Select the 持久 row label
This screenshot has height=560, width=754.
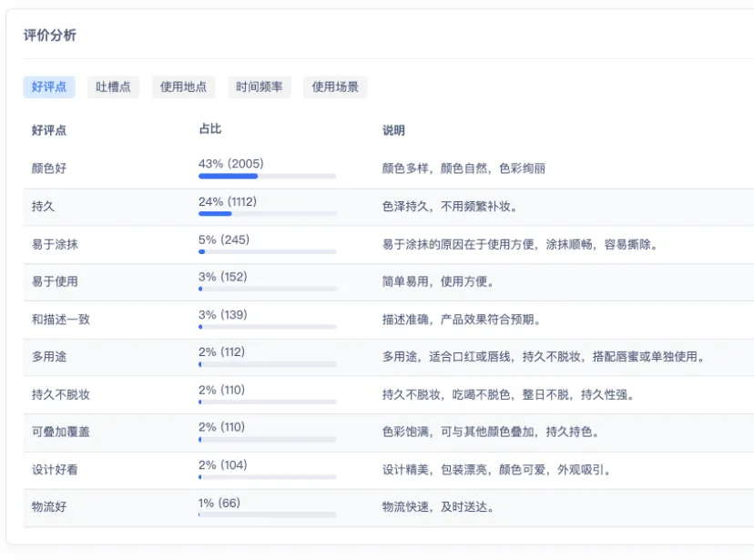(x=44, y=206)
